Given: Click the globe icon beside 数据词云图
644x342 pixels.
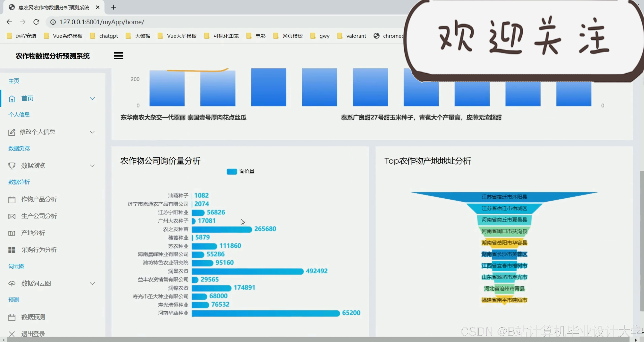Looking at the screenshot, I should [12, 283].
